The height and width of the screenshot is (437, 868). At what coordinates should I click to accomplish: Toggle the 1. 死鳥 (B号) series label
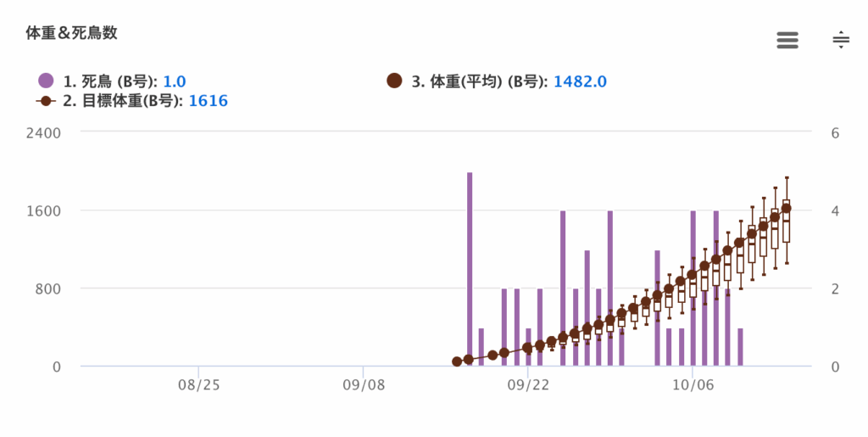point(109,81)
